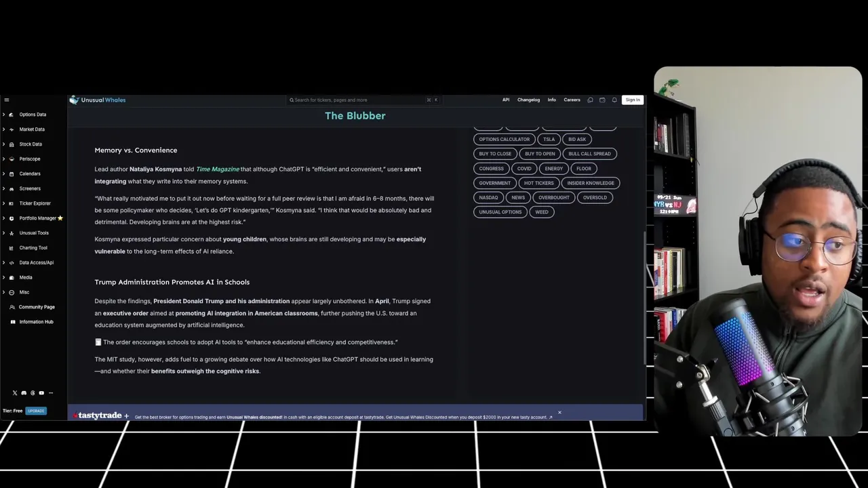Open Community Page in the sidebar
Image resolution: width=868 pixels, height=488 pixels.
click(x=37, y=307)
